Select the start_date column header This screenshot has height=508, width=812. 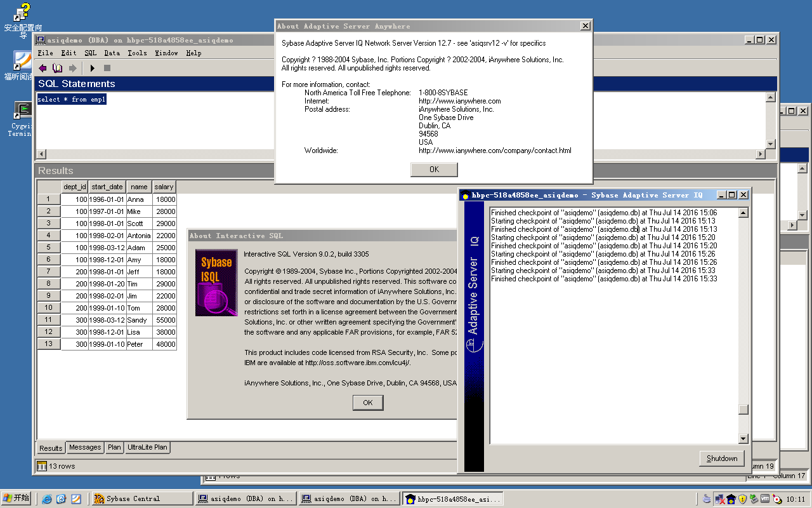(x=107, y=187)
